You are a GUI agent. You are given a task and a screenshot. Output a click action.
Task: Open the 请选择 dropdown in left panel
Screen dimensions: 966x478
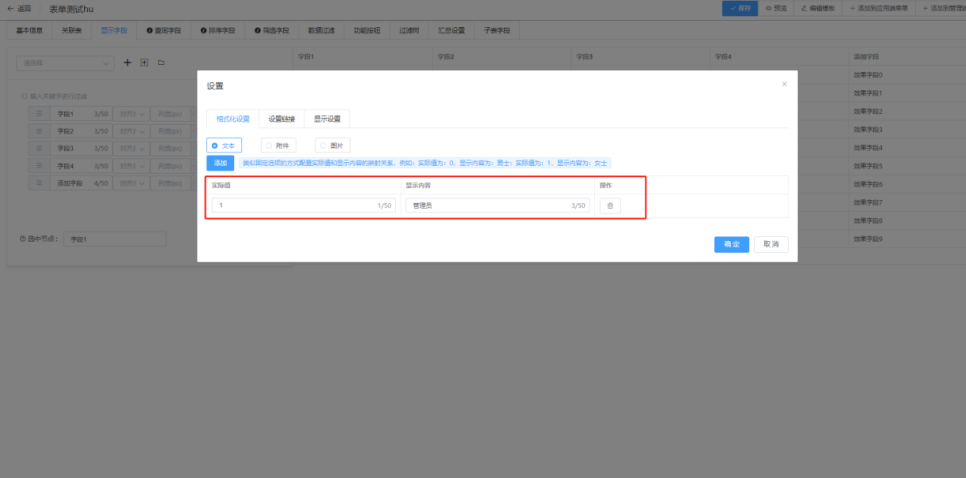[65, 63]
